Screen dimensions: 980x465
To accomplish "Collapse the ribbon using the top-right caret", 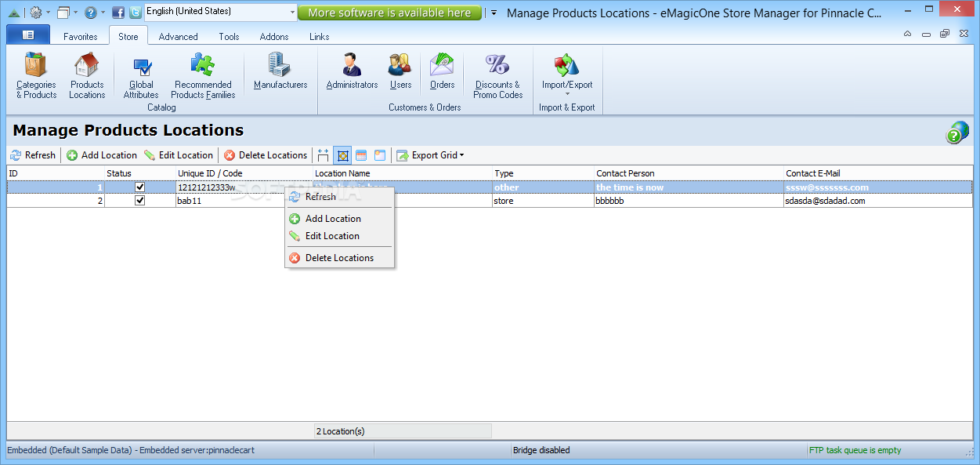I will coord(907,34).
